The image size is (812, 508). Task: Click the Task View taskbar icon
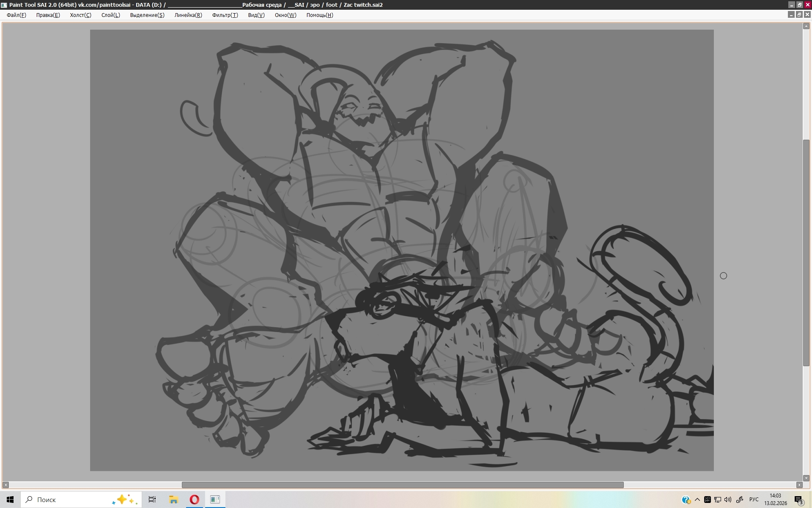click(152, 500)
